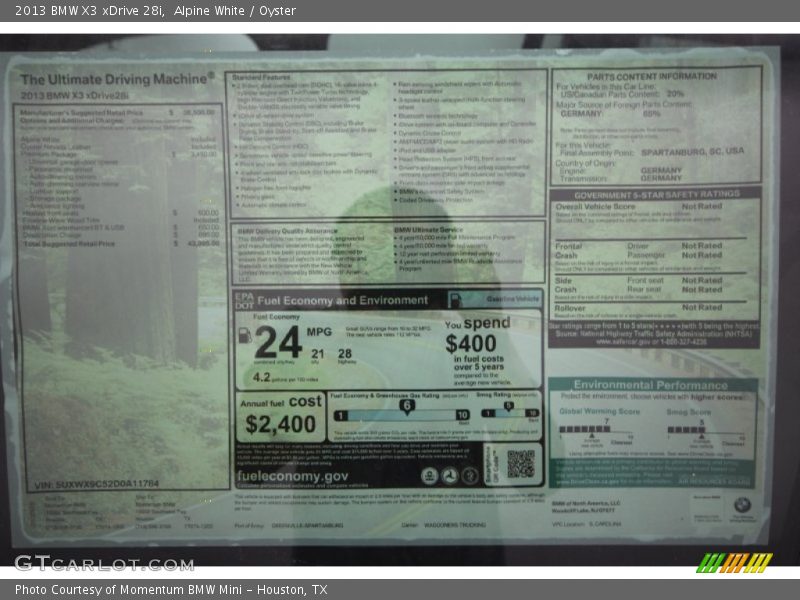Click the 'Fuel Economy and Environment' header

point(342,301)
